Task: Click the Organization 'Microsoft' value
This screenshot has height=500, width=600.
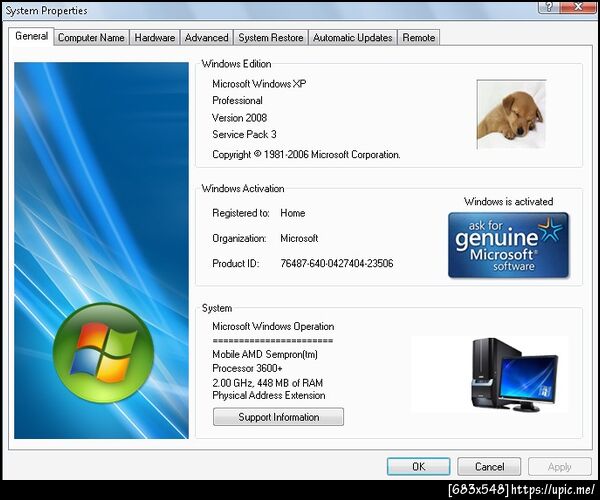Action: coord(299,238)
